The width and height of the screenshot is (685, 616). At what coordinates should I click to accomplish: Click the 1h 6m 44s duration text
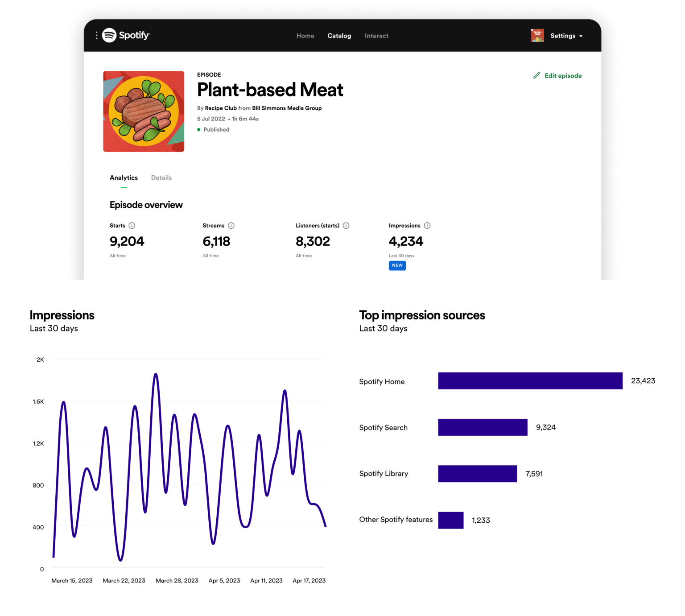(x=245, y=119)
